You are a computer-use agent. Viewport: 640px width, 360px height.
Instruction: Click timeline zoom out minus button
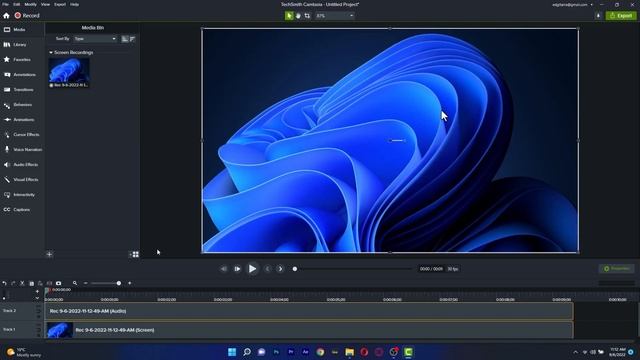tap(85, 283)
